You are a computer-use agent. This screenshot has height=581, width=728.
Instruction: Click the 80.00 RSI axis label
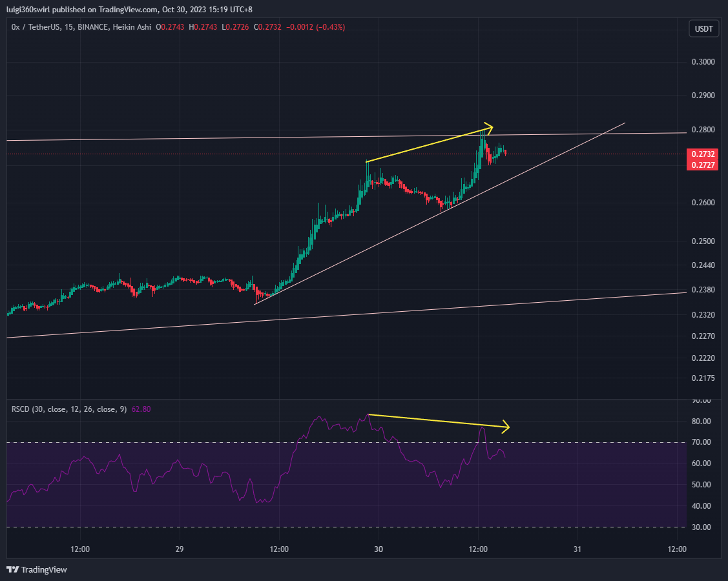tap(701, 422)
